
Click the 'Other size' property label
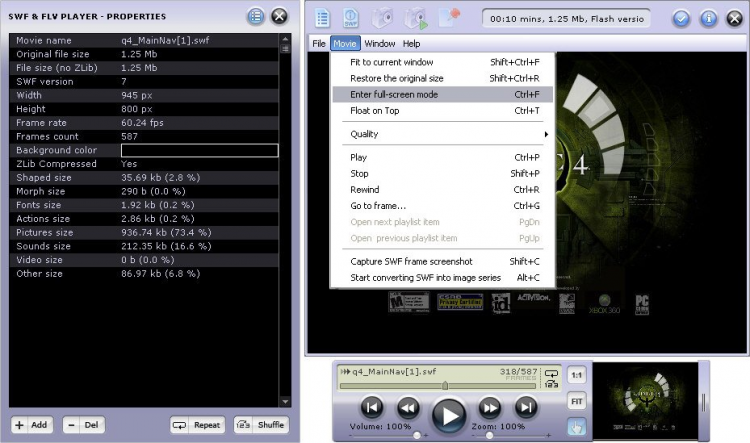(x=39, y=274)
